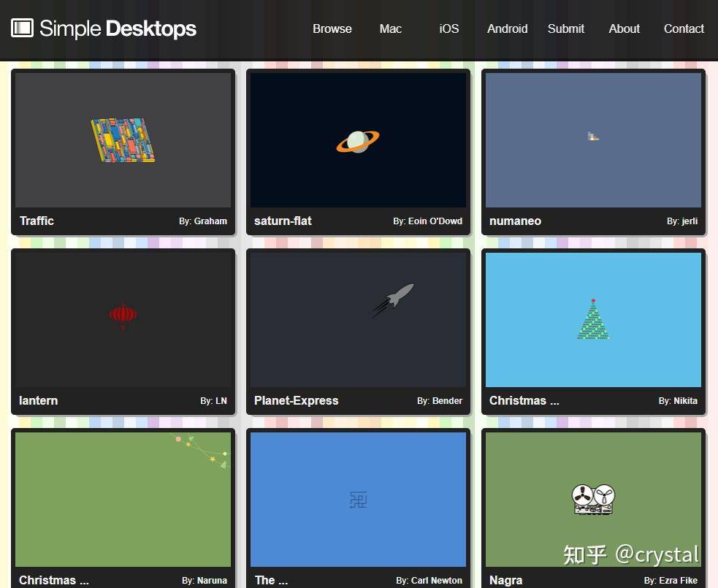718x588 pixels.
Task: Open the Planet-Express rocket thumbnail
Action: click(358, 320)
